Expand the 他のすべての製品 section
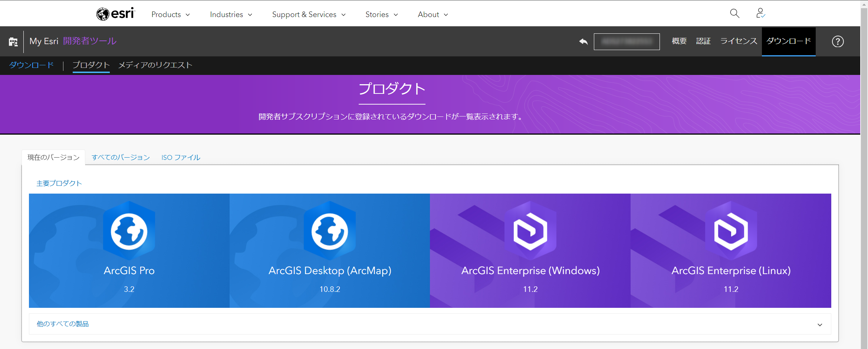The height and width of the screenshot is (349, 868). tap(430, 324)
